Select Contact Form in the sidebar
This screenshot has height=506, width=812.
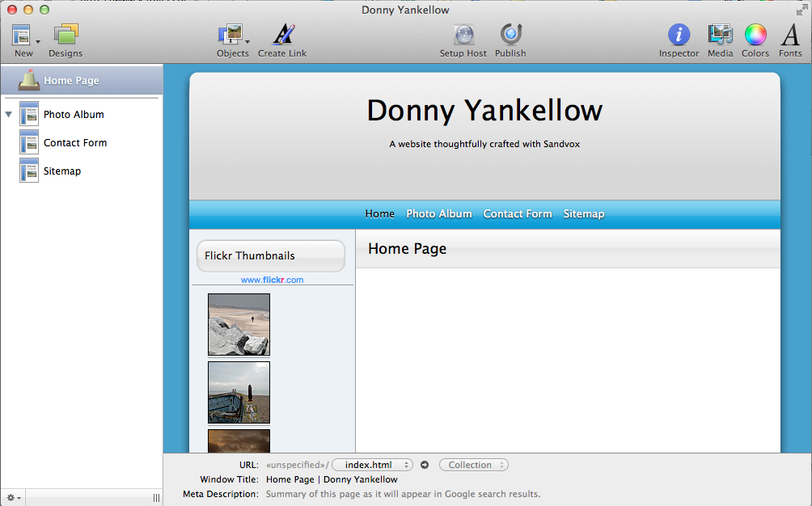(x=75, y=143)
